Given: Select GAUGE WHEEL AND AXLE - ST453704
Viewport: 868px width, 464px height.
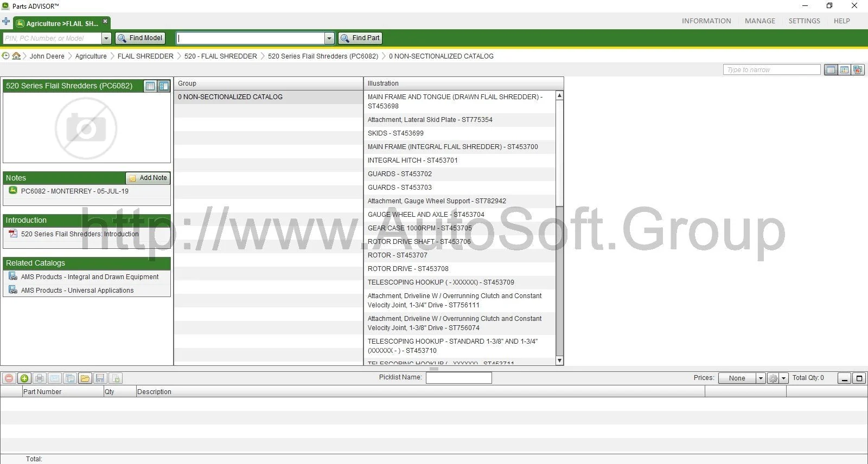Looking at the screenshot, I should (460, 215).
